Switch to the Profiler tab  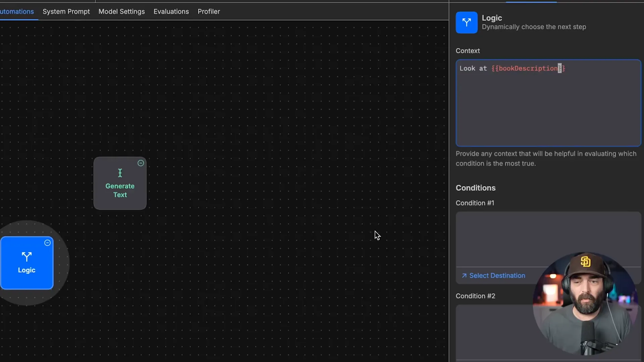209,11
